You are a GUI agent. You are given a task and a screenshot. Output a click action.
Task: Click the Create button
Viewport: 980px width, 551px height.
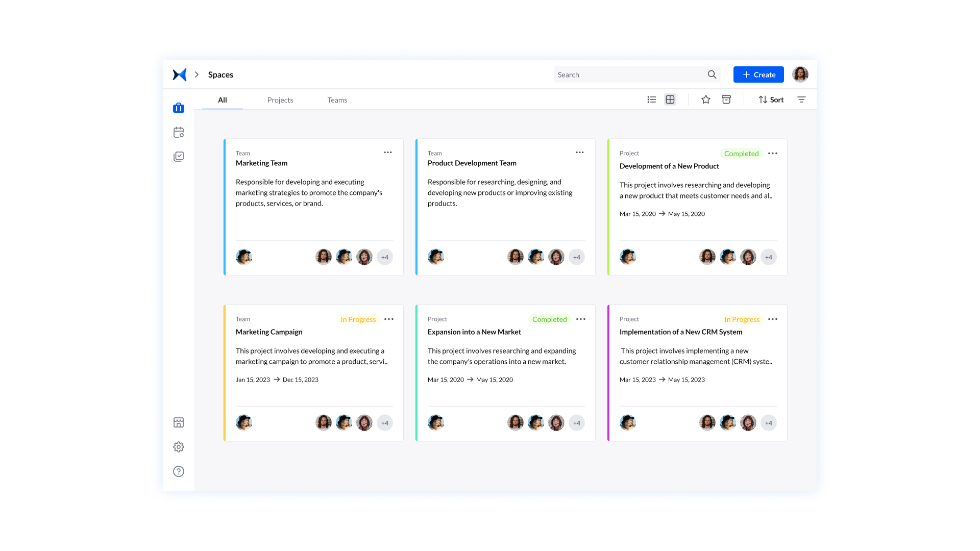tap(758, 74)
